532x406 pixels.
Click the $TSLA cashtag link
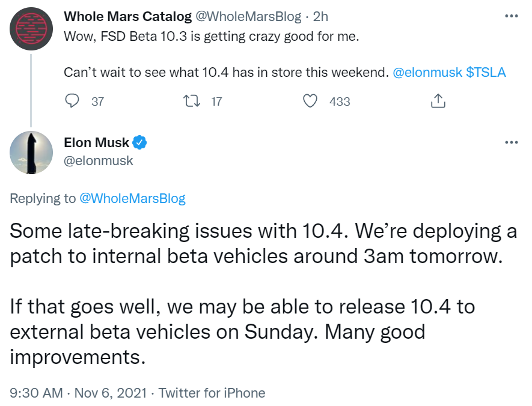pyautogui.click(x=486, y=73)
